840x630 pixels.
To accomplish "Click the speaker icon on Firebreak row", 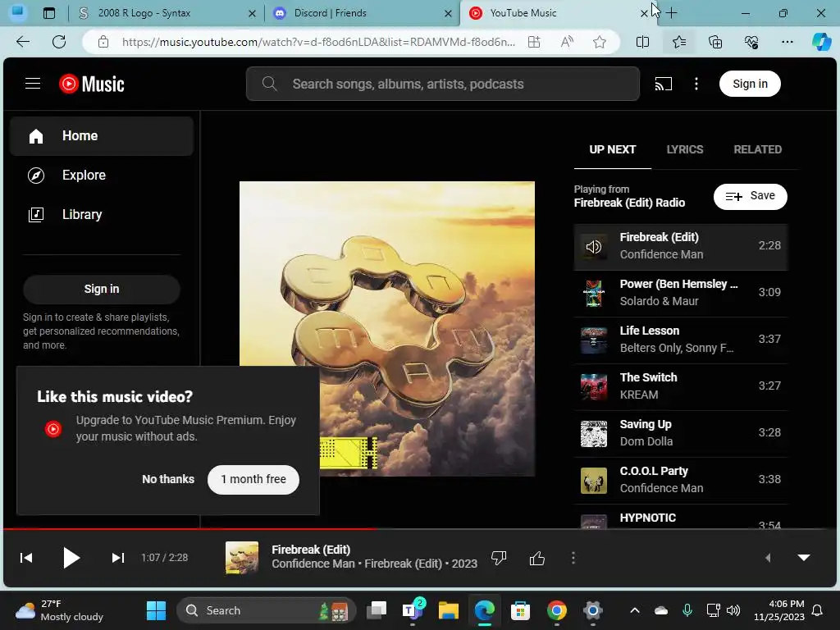I will click(x=594, y=247).
